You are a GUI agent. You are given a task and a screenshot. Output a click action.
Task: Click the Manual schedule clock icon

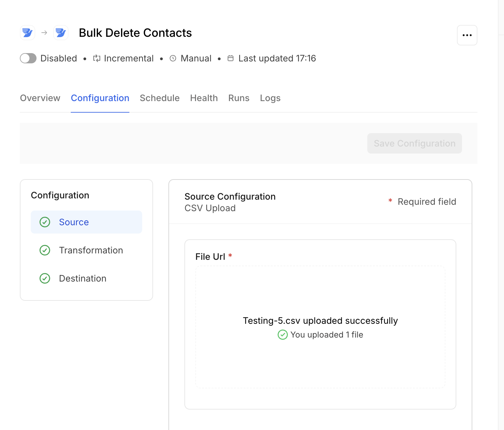tap(173, 58)
